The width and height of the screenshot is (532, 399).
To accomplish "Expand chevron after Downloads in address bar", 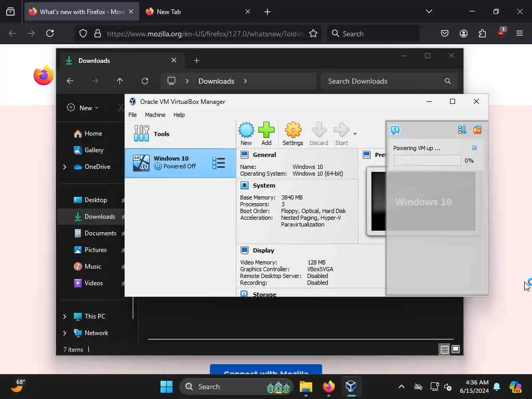I will [x=245, y=81].
